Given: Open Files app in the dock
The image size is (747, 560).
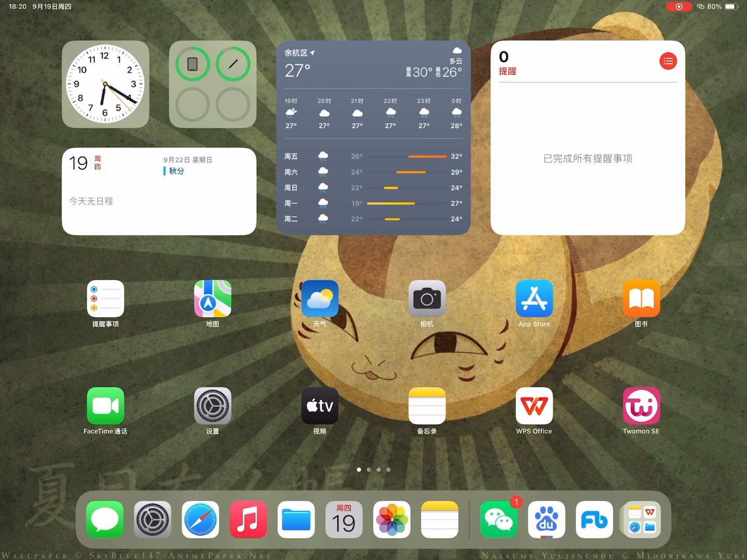Looking at the screenshot, I should pos(296,520).
